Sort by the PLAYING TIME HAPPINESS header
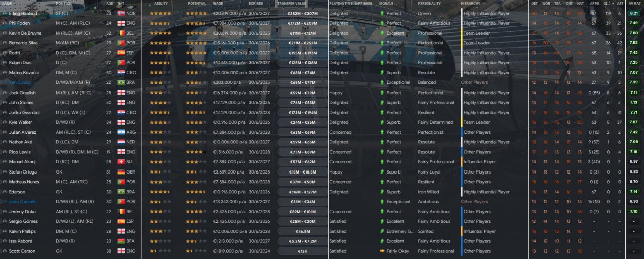 click(x=351, y=4)
